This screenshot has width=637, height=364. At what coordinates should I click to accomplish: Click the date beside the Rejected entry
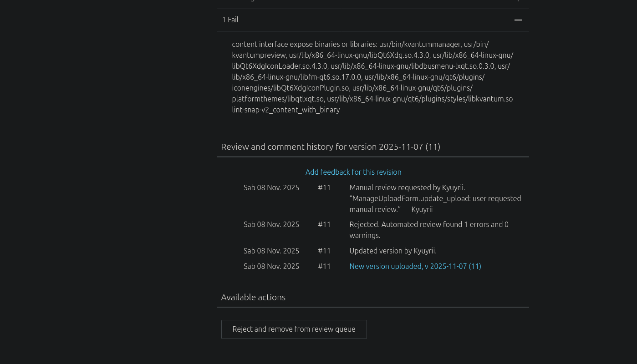(x=271, y=224)
